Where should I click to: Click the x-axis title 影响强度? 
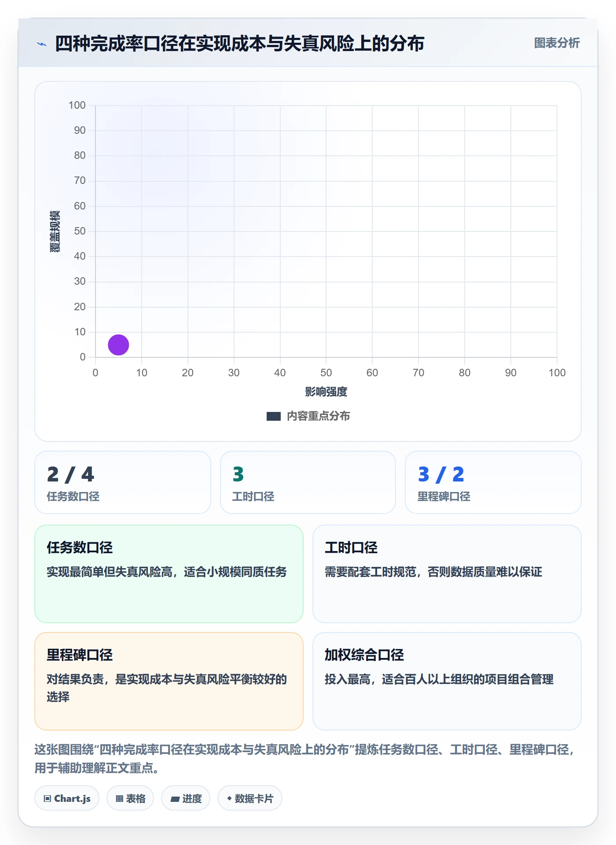point(326,392)
